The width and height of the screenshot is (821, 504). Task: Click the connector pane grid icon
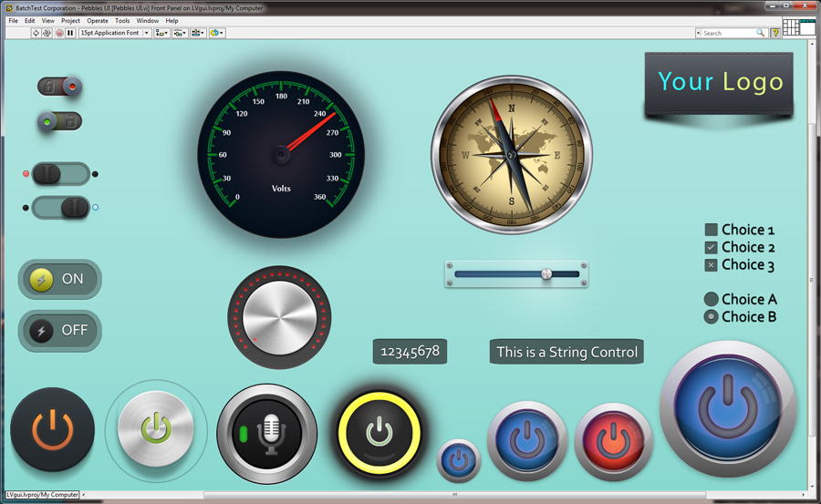point(791,26)
